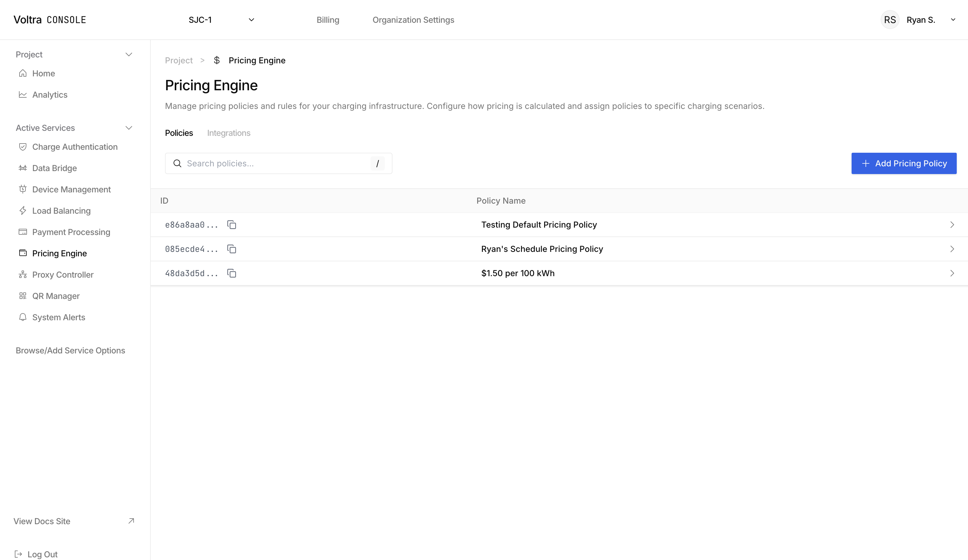The width and height of the screenshot is (968, 560).
Task: Open Organization Settings in the top bar
Action: tap(413, 20)
